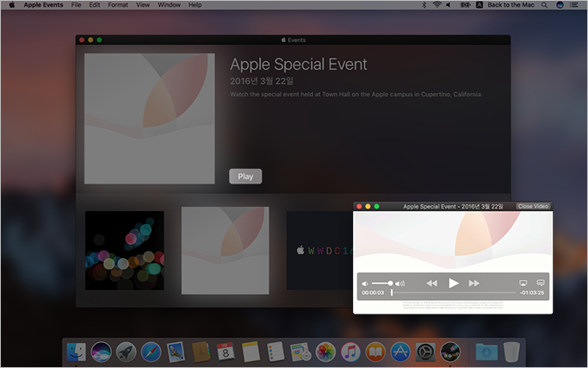The height and width of the screenshot is (368, 588).
Task: Click Siri icon in menu bar
Action: pos(560,5)
